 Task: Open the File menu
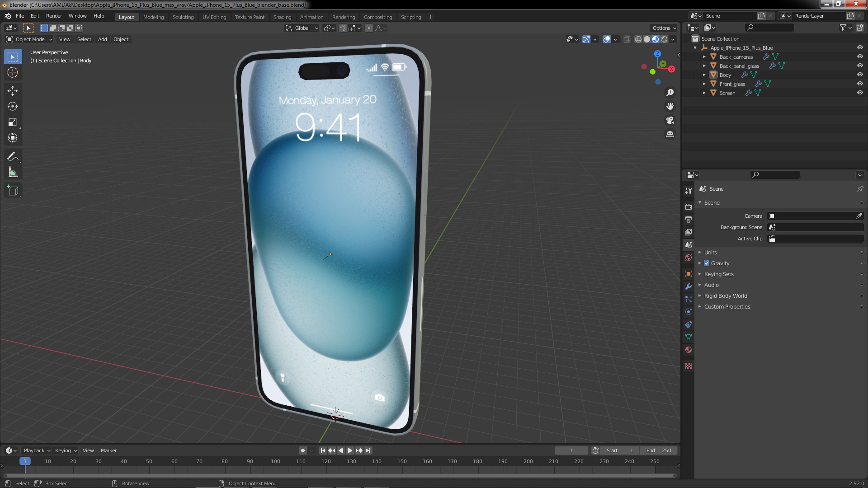(x=20, y=16)
